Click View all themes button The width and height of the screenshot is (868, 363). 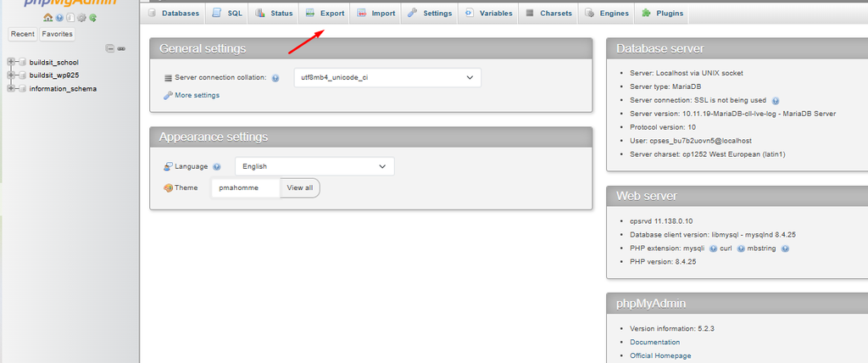tap(300, 188)
